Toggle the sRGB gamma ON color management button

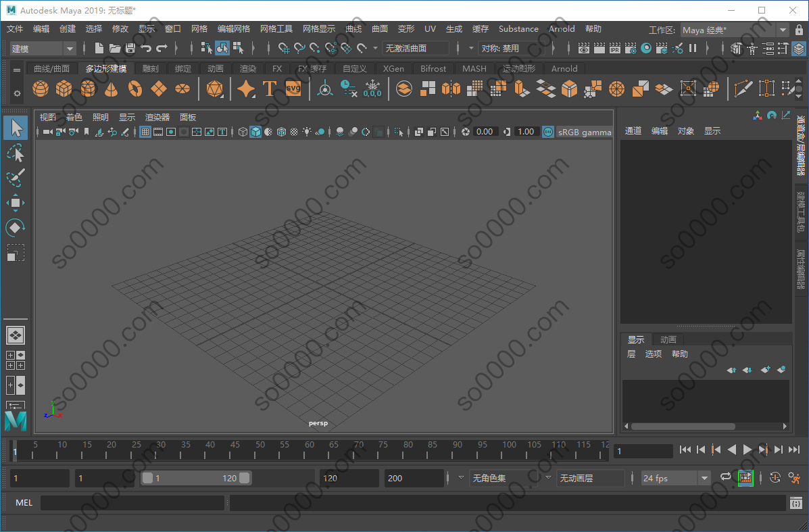pos(548,132)
